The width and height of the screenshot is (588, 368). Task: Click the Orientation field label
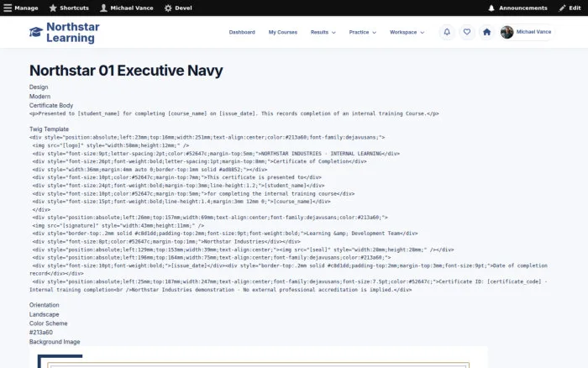tap(45, 305)
